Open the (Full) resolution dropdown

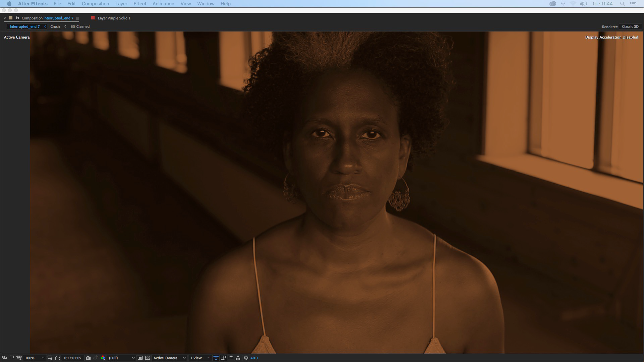point(121,358)
